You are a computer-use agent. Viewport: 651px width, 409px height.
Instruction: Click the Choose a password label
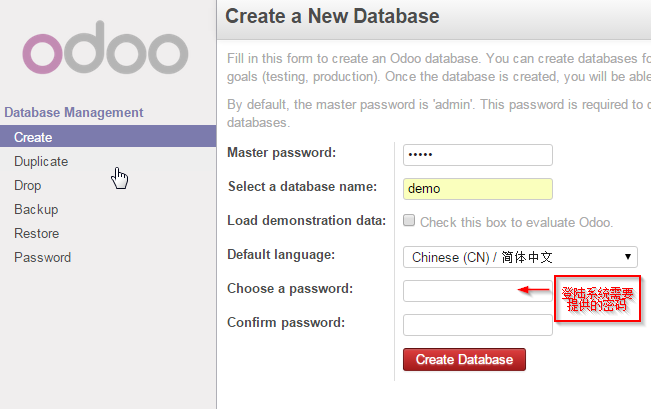coord(290,289)
